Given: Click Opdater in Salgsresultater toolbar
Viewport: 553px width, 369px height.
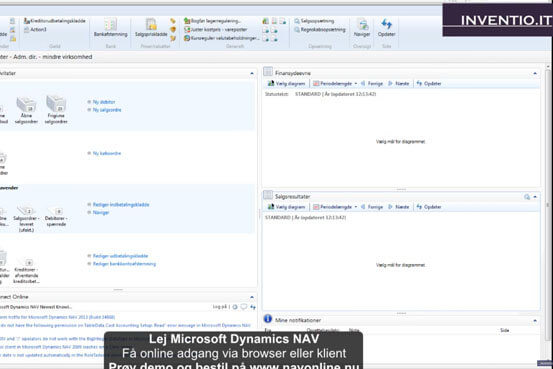Looking at the screenshot, I should pyautogui.click(x=429, y=207).
